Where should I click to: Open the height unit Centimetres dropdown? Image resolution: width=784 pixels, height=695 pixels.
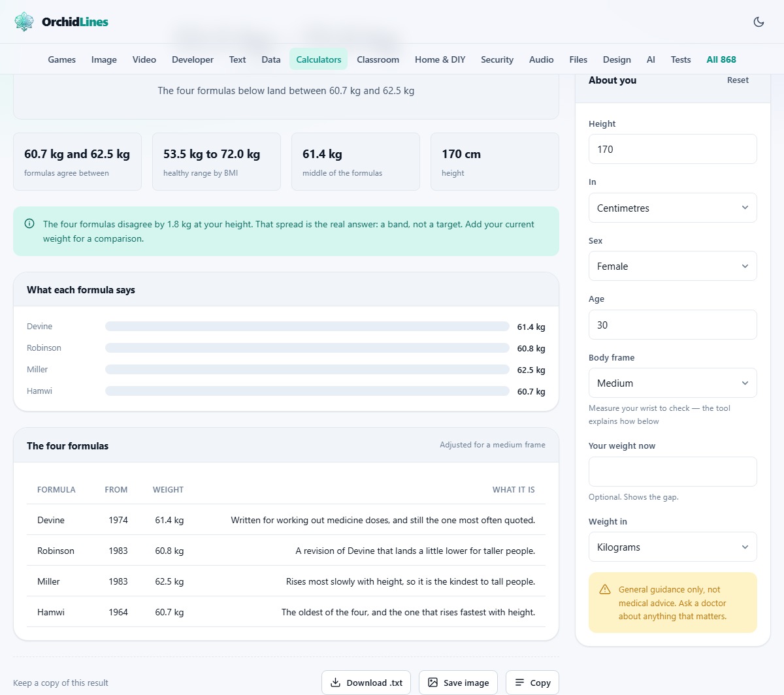[x=673, y=208]
